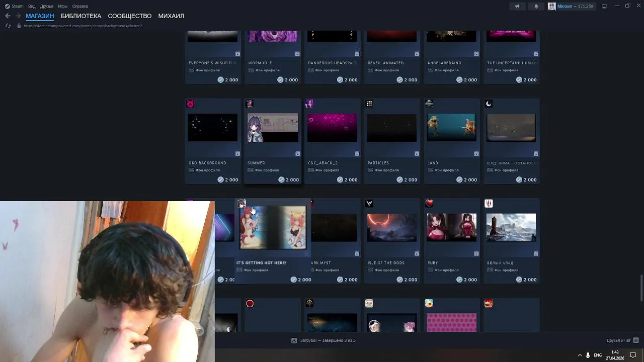This screenshot has height=362, width=644.
Task: Click the padlock icon beside the URL
Action: [x=19, y=26]
